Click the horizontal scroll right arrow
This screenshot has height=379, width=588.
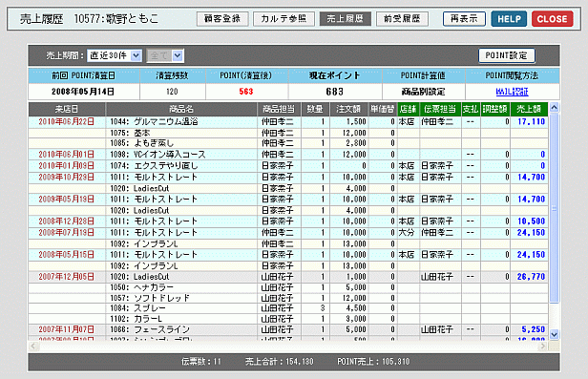[x=542, y=346]
